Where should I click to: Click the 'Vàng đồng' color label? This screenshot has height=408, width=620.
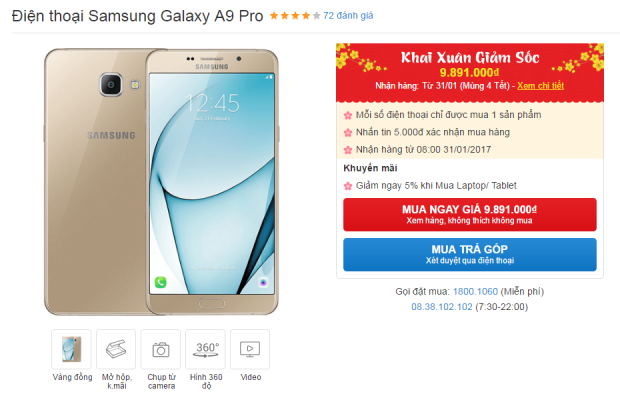tap(72, 377)
